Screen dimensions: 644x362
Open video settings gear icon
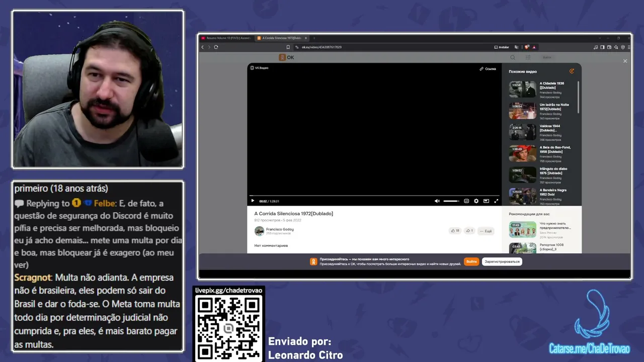tap(476, 201)
